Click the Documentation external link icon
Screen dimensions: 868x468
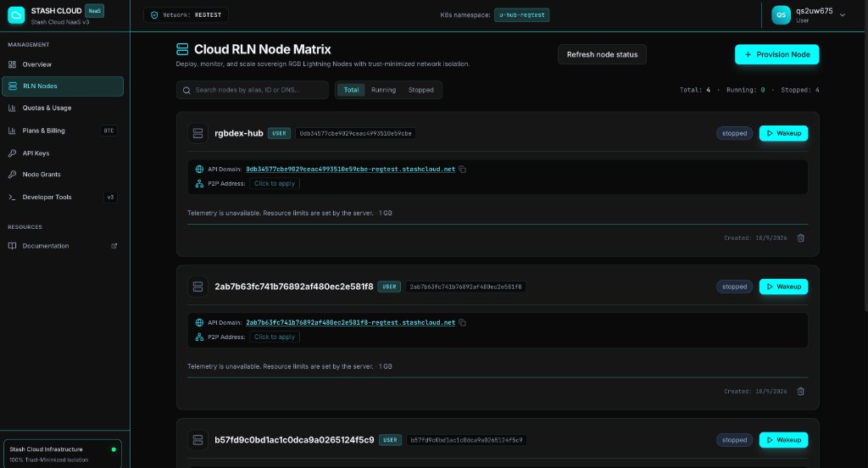pyautogui.click(x=114, y=246)
